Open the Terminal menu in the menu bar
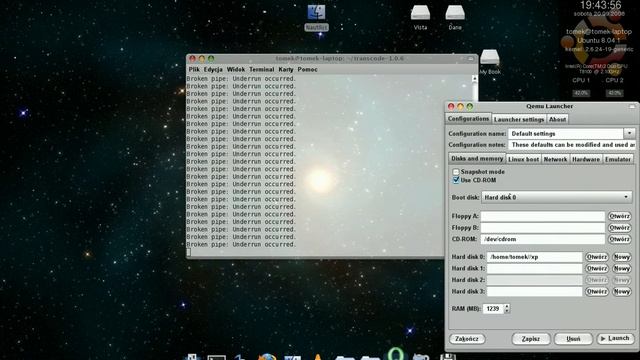 (x=262, y=69)
